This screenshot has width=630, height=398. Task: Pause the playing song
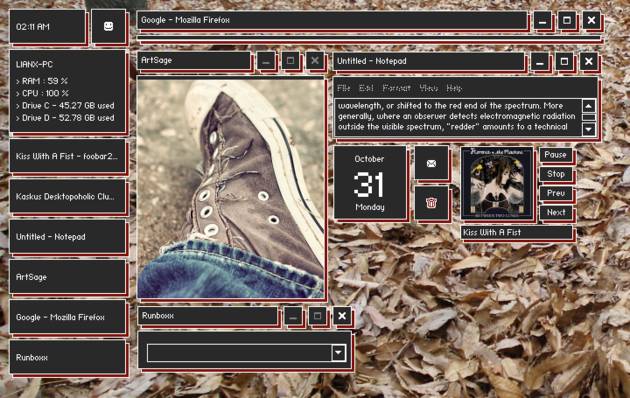point(556,155)
